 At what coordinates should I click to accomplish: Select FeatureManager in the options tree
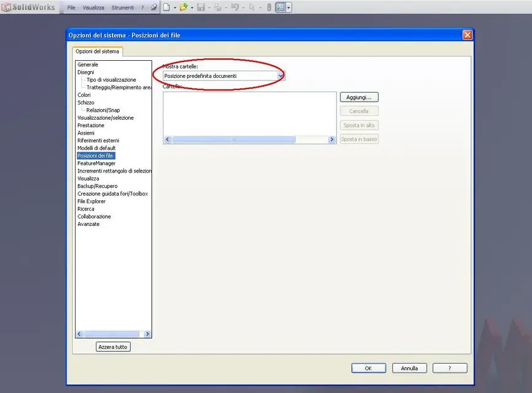click(96, 163)
